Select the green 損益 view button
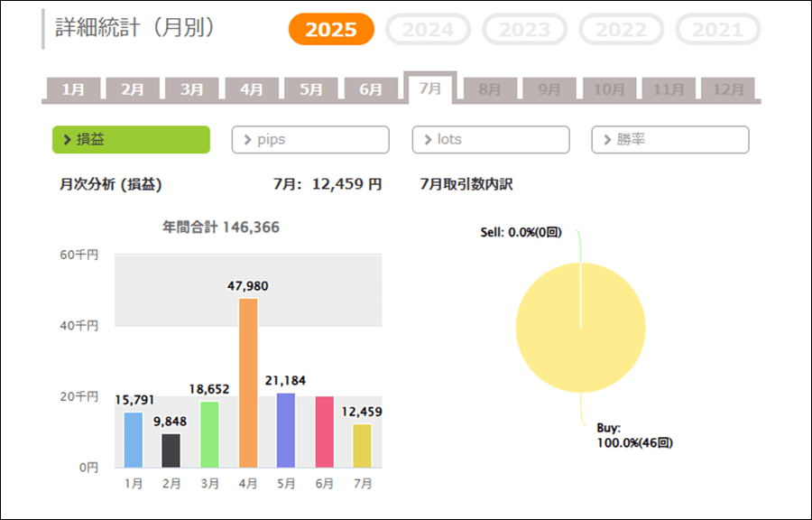Viewport: 812px width, 520px height. [x=131, y=139]
